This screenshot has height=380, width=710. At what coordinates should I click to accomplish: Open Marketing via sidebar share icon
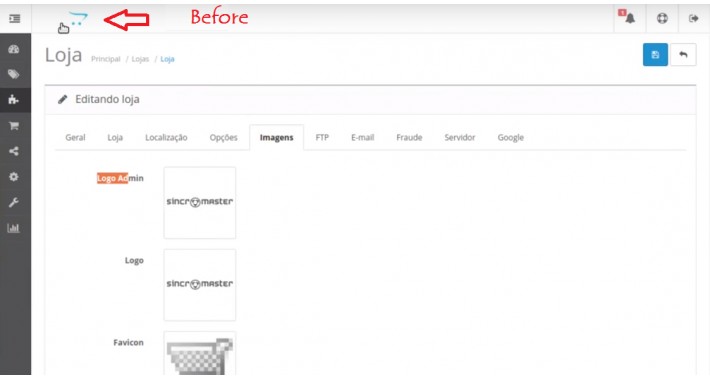[x=14, y=151]
